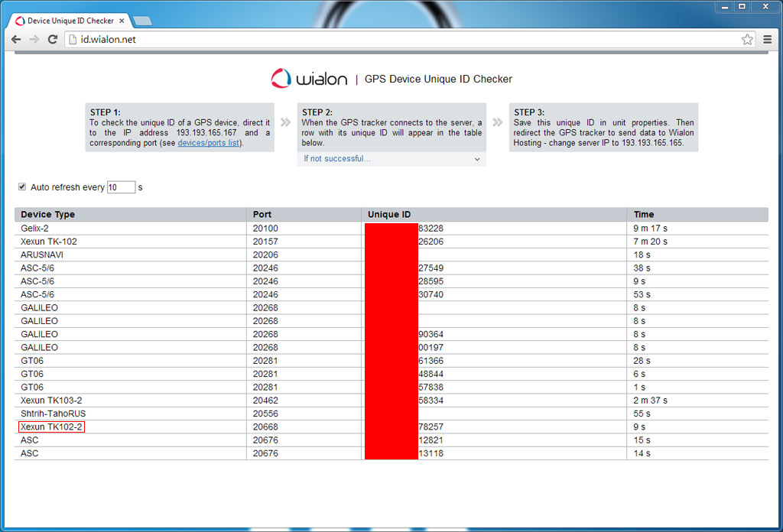The image size is (783, 532).
Task: Open a new tab with the new-tab button
Action: [142, 21]
